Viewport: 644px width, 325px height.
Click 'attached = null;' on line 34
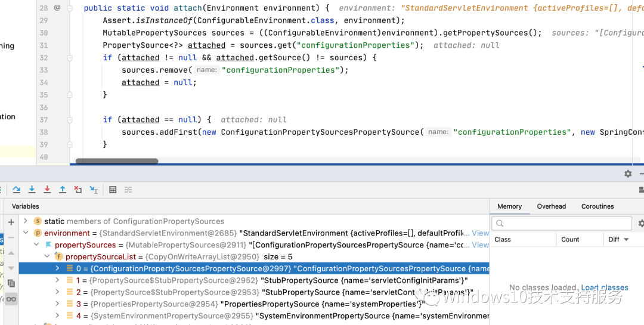pos(159,82)
